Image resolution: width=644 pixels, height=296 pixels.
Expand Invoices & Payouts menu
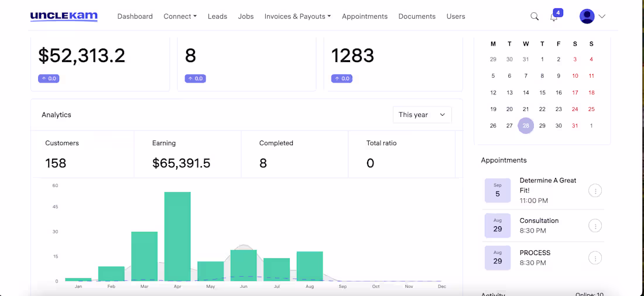298,16
